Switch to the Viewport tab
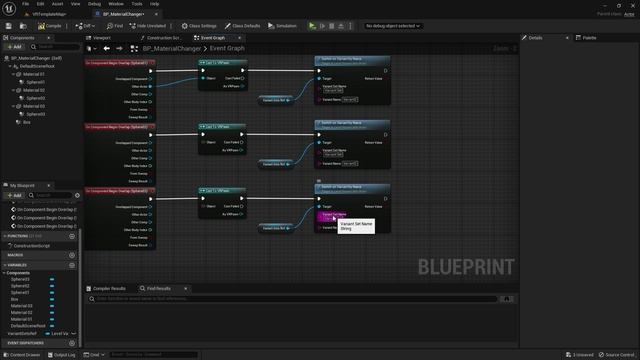 102,38
